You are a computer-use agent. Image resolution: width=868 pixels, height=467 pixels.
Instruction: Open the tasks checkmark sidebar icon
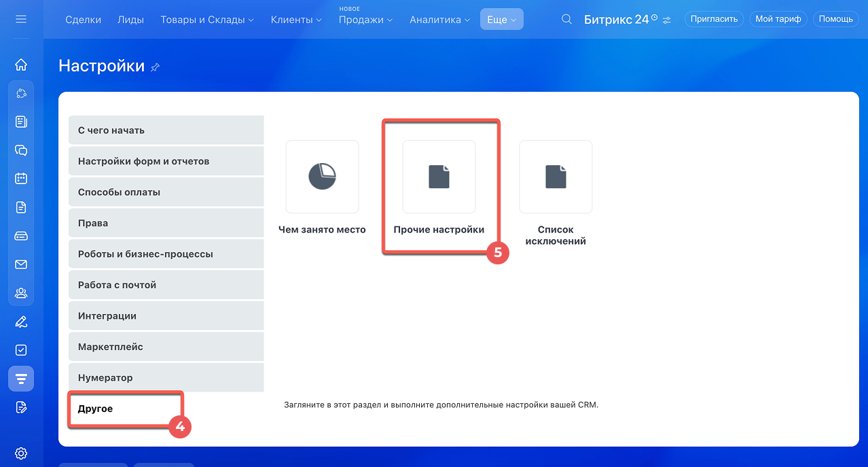click(21, 350)
